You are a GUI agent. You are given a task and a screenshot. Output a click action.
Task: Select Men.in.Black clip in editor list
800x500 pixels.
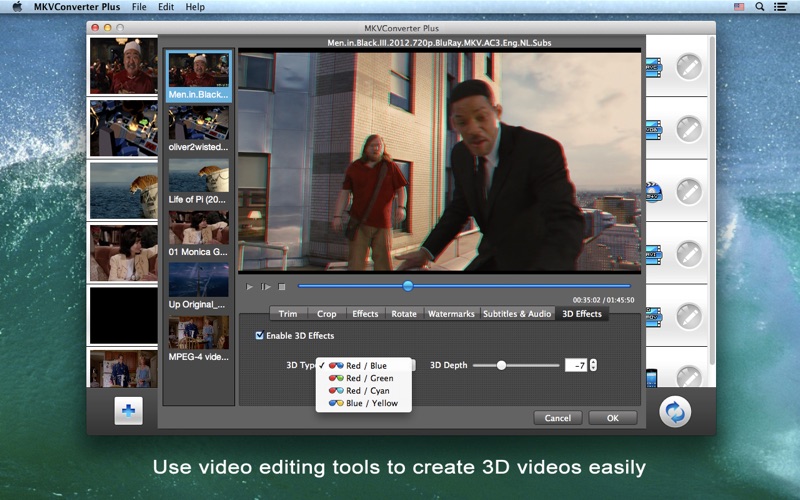pyautogui.click(x=198, y=76)
